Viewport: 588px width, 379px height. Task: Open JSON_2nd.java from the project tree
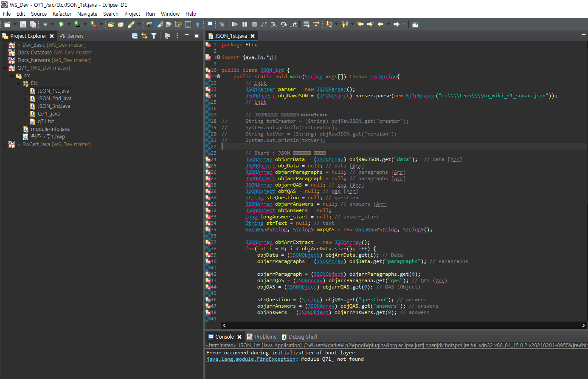click(x=54, y=99)
